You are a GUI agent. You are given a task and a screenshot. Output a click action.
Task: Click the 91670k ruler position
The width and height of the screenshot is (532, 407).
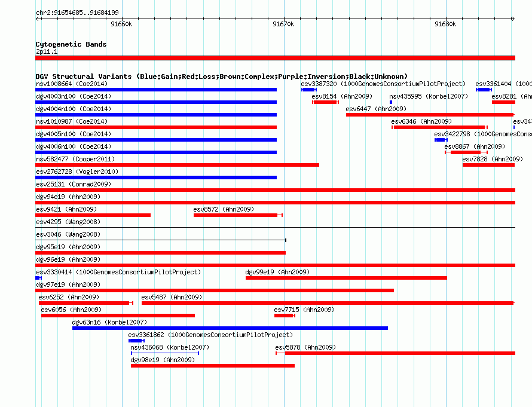pyautogui.click(x=283, y=24)
